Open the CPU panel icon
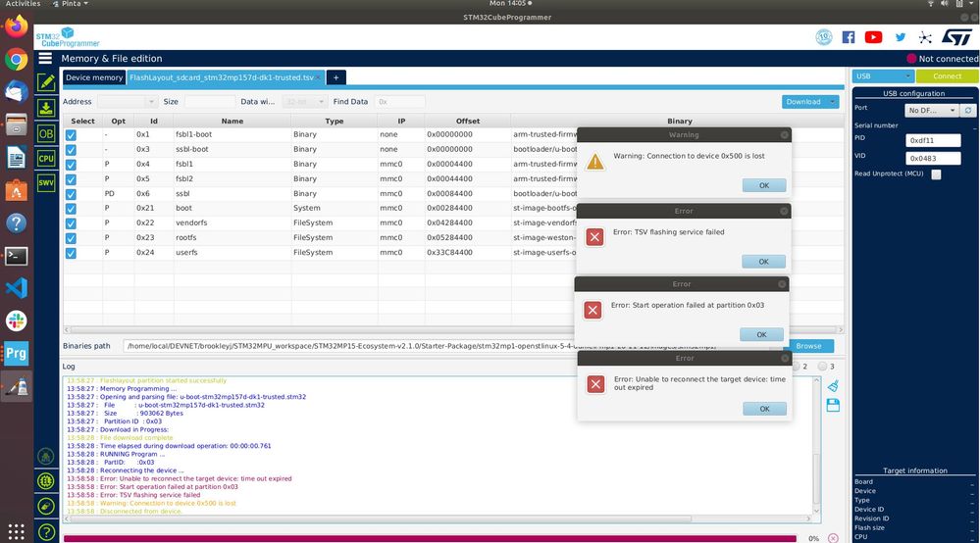This screenshot has width=980, height=543. click(46, 158)
